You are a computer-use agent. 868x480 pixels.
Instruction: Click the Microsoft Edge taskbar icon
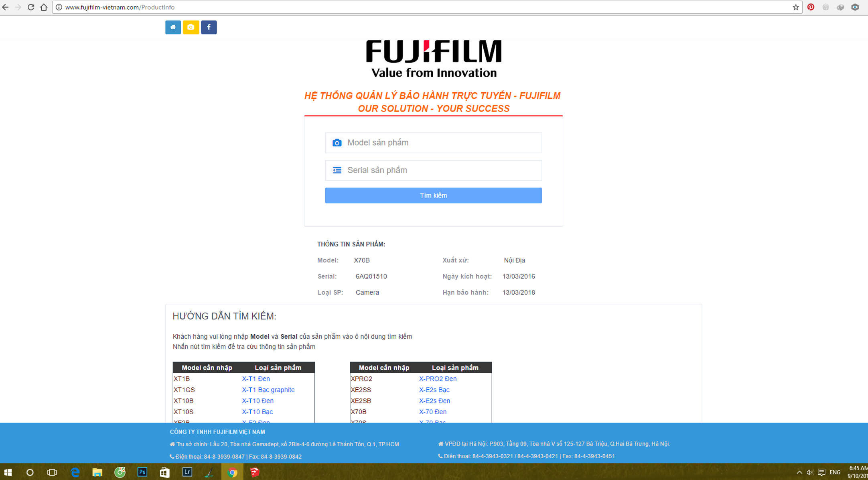point(75,472)
